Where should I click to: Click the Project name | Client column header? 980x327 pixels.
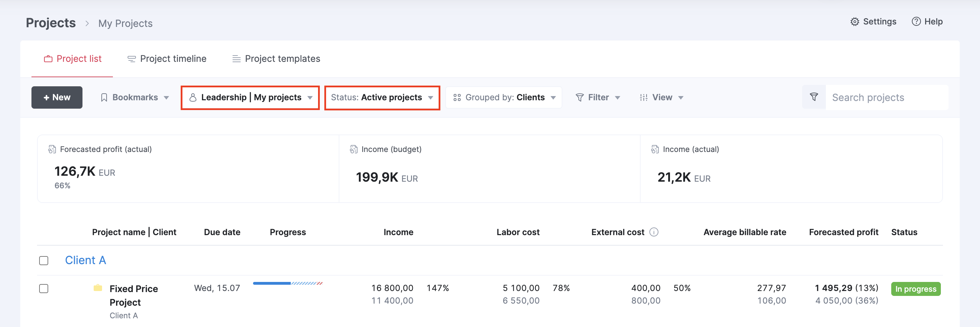click(134, 232)
